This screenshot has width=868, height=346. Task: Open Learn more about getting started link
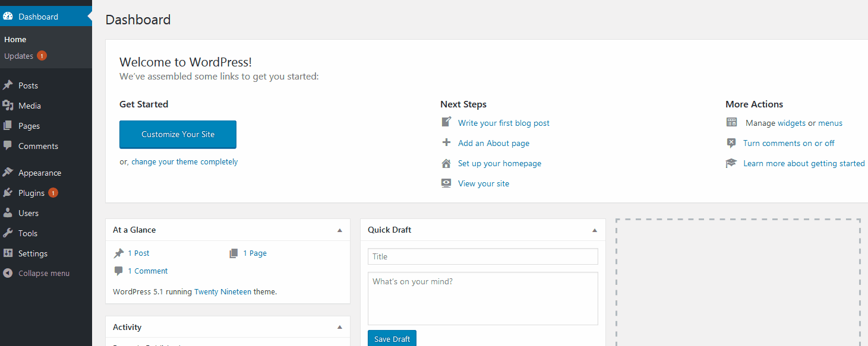tap(804, 163)
